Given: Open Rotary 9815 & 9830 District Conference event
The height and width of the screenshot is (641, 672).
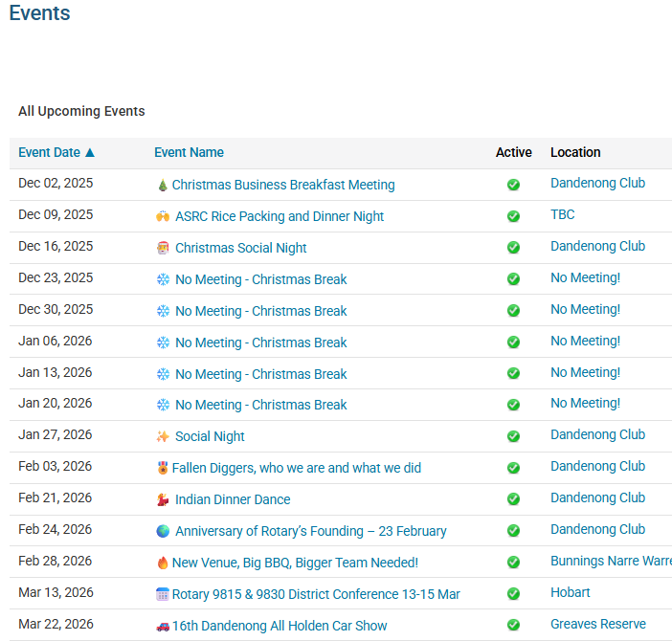Looking at the screenshot, I should (x=316, y=595).
